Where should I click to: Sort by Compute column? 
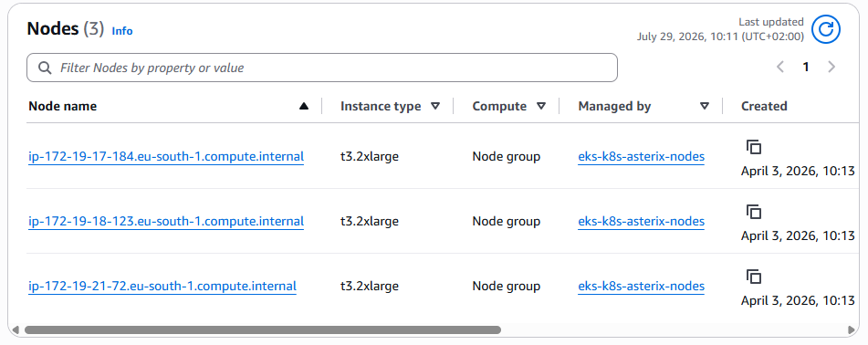pos(541,106)
